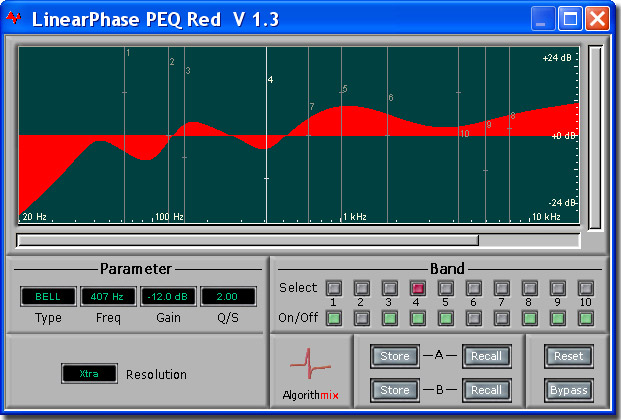Click band 2 marker in the graph
621x420 pixels.
pyautogui.click(x=172, y=62)
